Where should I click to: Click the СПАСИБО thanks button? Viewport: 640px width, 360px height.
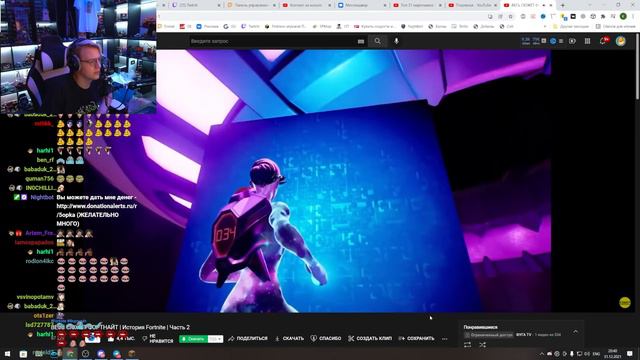coord(326,338)
